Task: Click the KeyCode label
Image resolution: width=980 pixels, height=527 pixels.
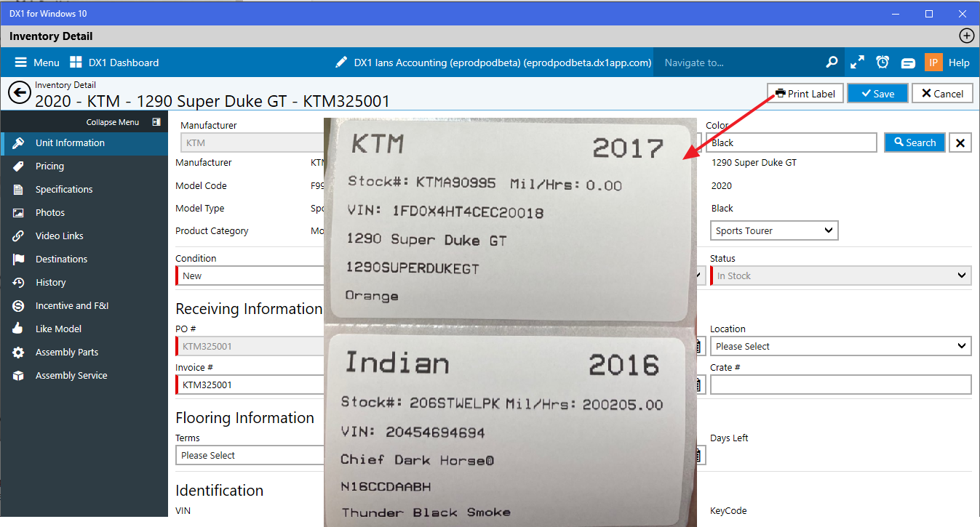Action: (x=728, y=510)
